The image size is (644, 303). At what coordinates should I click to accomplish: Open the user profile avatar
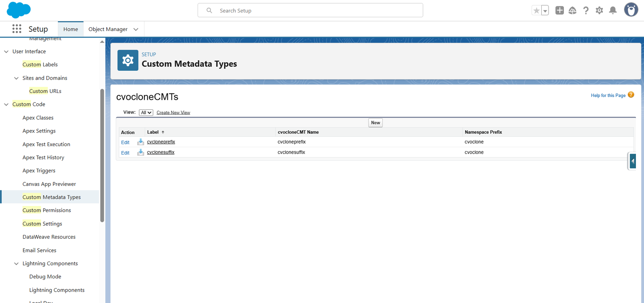pyautogui.click(x=631, y=10)
